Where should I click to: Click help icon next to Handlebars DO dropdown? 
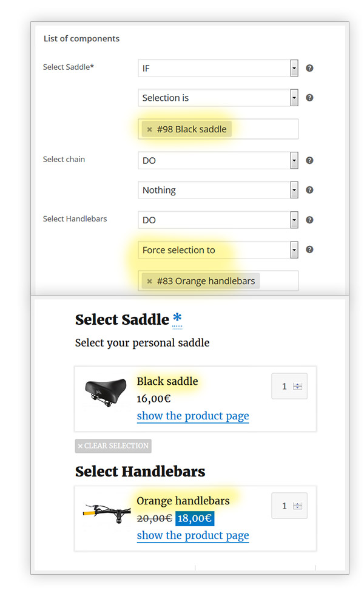[x=309, y=220]
